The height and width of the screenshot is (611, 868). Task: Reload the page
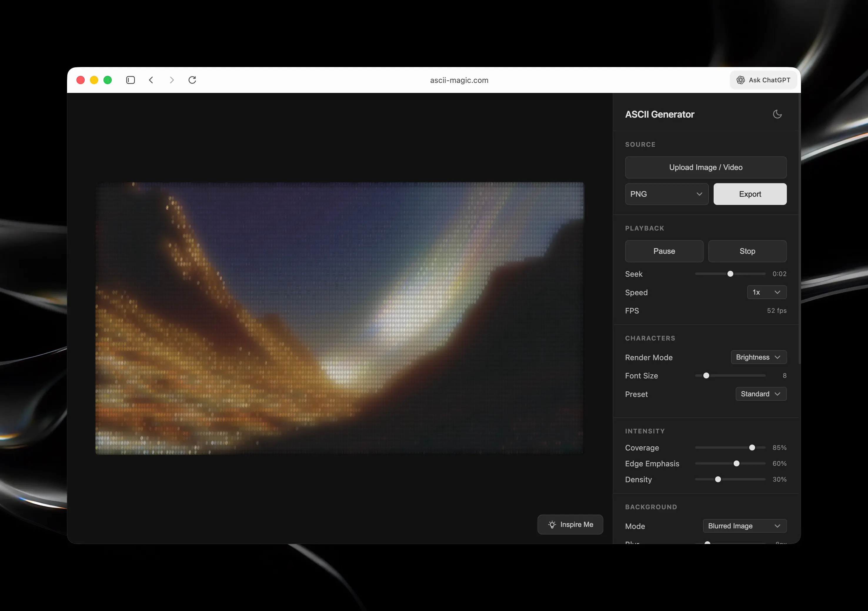(192, 80)
